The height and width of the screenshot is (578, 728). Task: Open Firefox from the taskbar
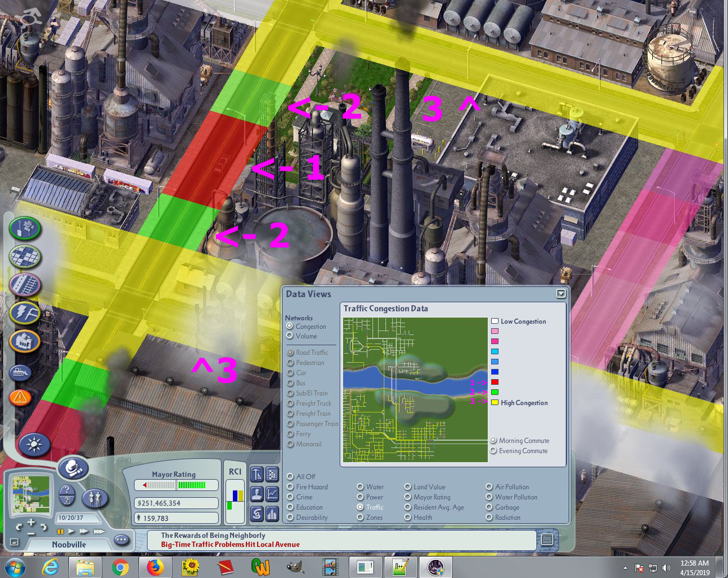click(155, 567)
